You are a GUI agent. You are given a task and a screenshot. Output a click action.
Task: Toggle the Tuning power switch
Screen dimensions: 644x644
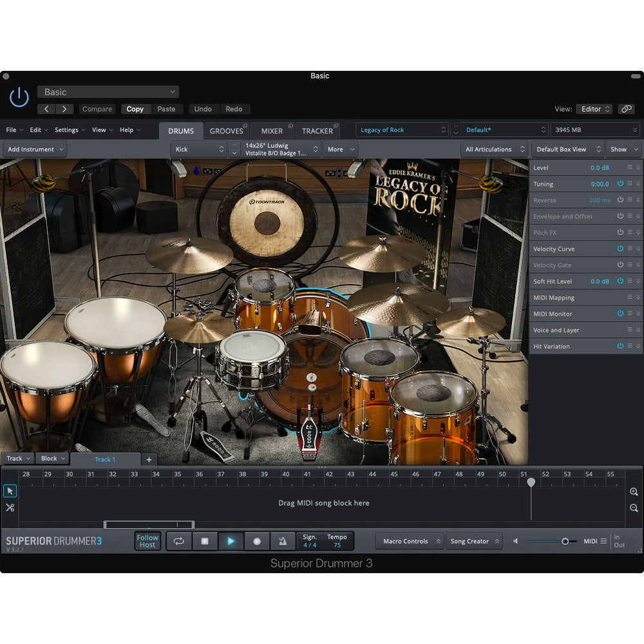click(620, 184)
